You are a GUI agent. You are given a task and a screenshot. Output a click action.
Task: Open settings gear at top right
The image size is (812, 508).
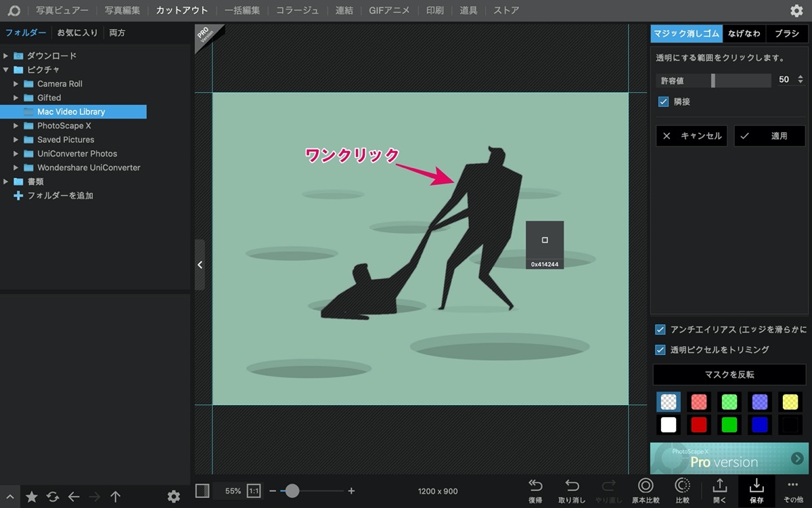click(796, 10)
